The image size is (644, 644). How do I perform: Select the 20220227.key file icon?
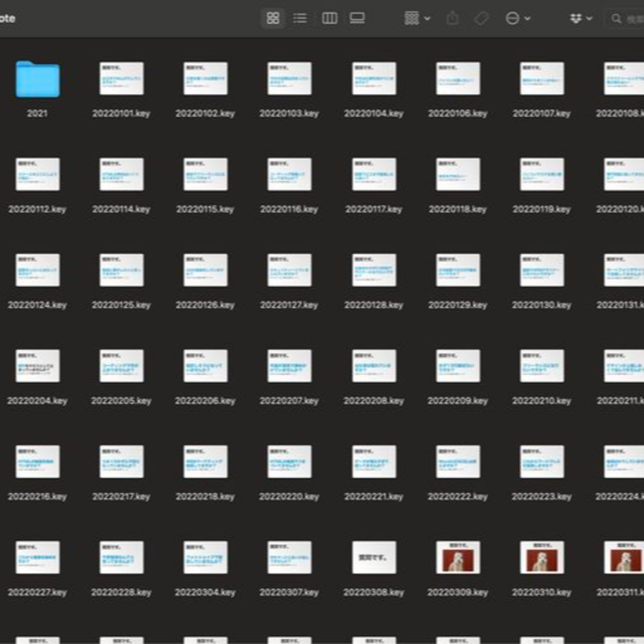pyautogui.click(x=38, y=557)
